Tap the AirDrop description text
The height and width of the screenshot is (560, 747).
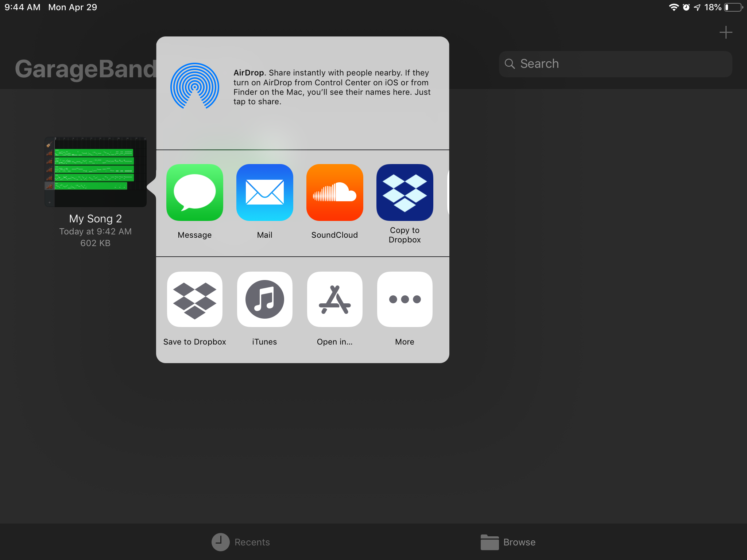pos(332,87)
